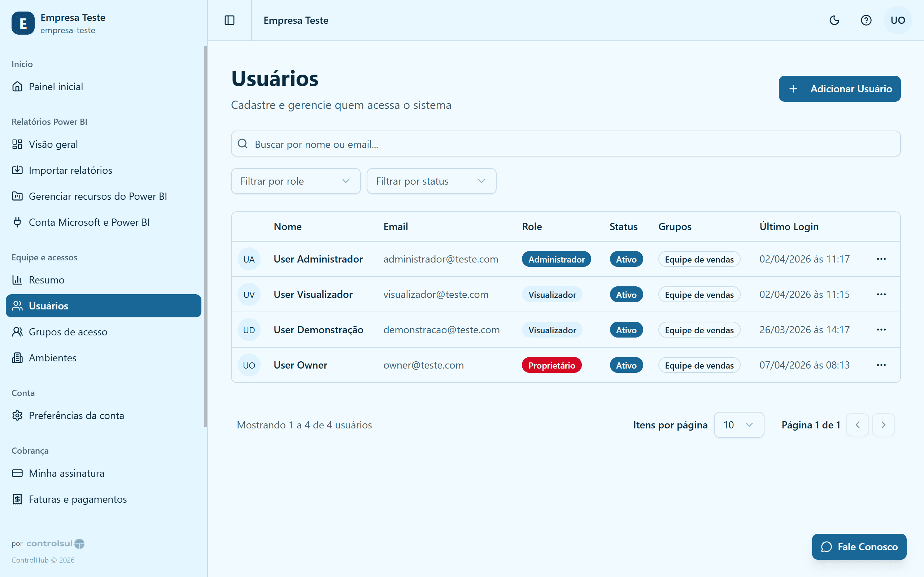This screenshot has height=577, width=924.
Task: Open Importar relatórios
Action: [70, 170]
